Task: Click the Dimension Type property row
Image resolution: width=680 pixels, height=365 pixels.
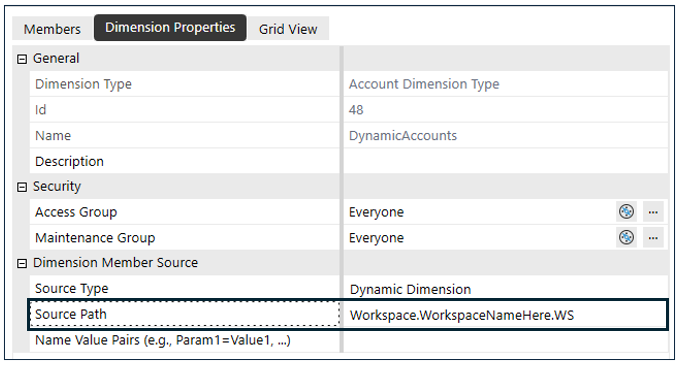Action: click(349, 84)
